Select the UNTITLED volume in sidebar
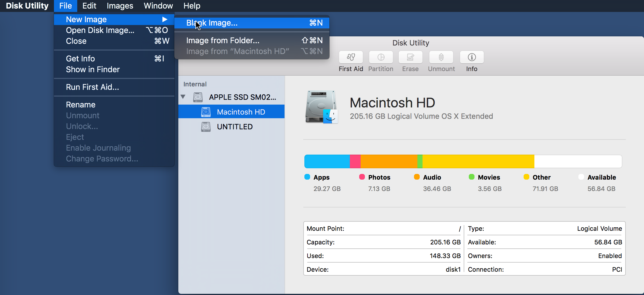Image resolution: width=644 pixels, height=295 pixels. coord(231,127)
